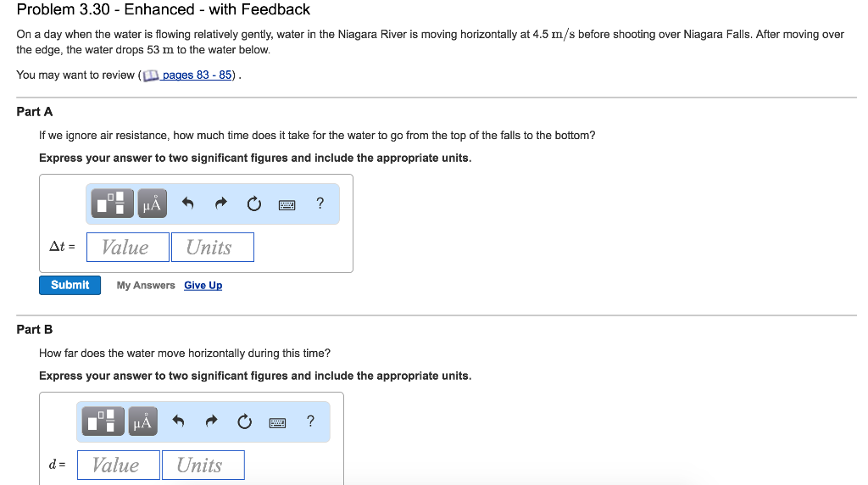Reset the Part A answer field
Image resolution: width=868 pixels, height=485 pixels.
point(254,203)
